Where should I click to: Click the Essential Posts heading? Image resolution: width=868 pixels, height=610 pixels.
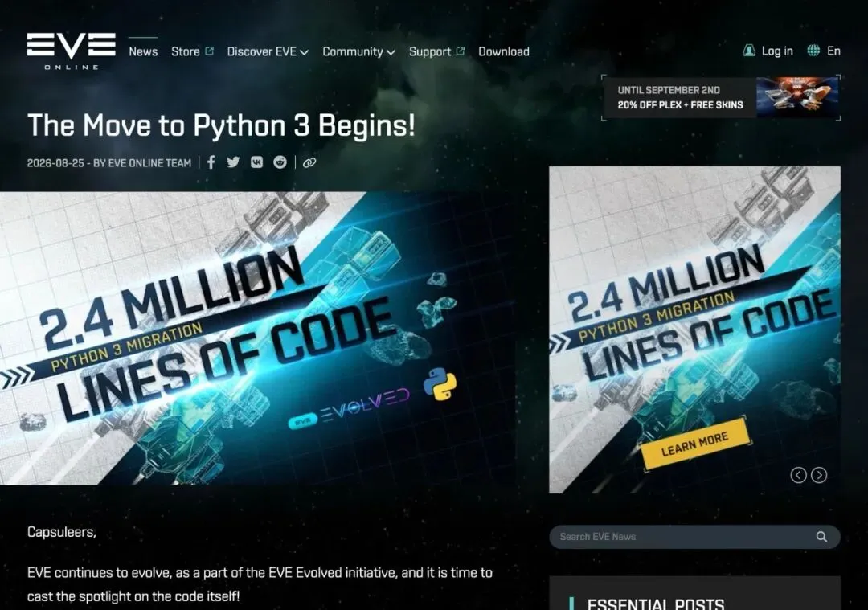(x=656, y=603)
